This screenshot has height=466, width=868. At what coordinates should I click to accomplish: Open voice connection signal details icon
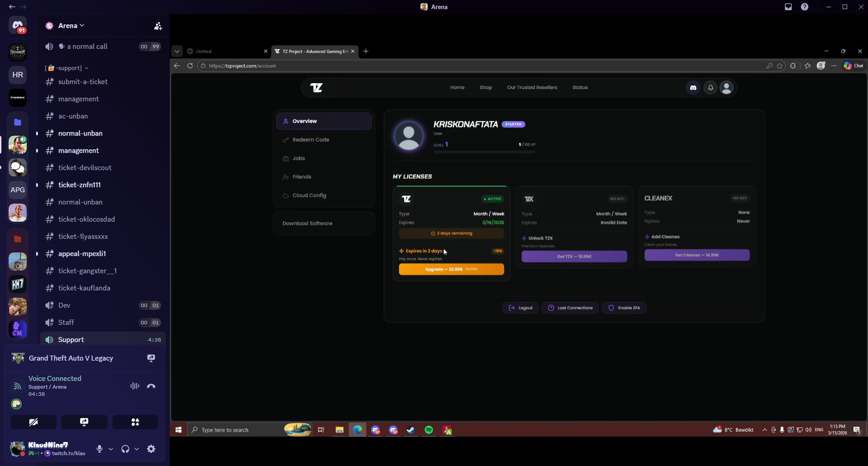pos(17,386)
